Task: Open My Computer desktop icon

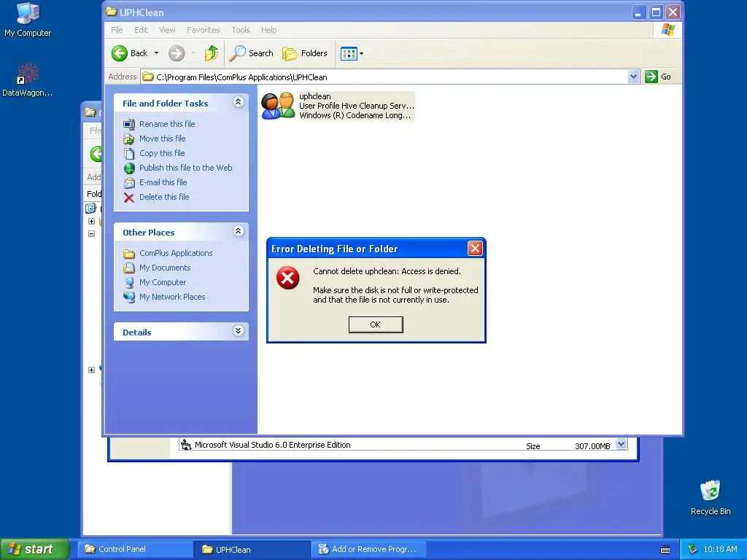Action: point(28,20)
